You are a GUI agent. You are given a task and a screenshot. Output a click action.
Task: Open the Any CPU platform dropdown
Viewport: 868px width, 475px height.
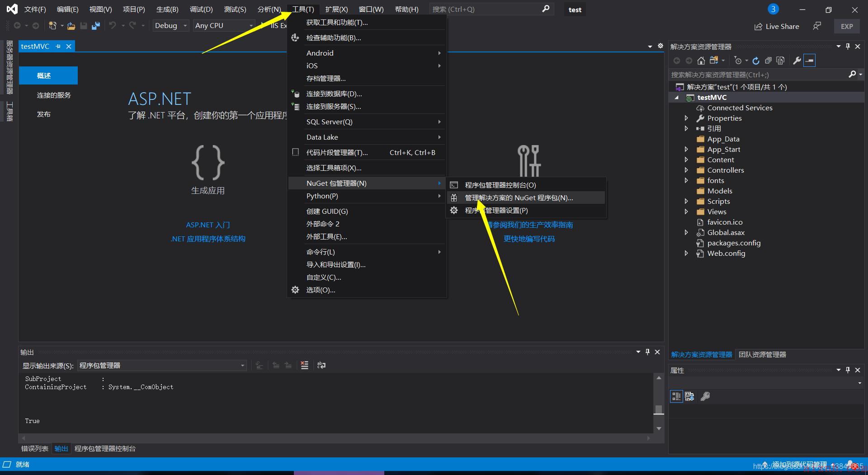coord(224,26)
